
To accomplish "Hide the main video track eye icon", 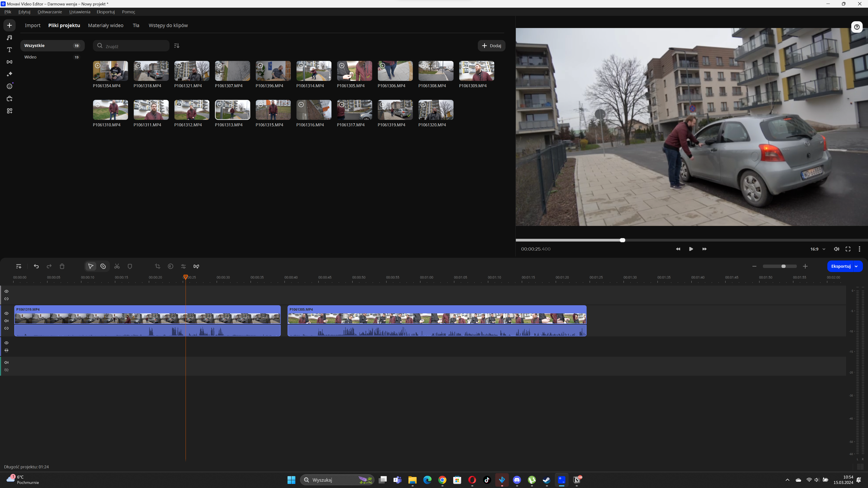I will [x=6, y=313].
